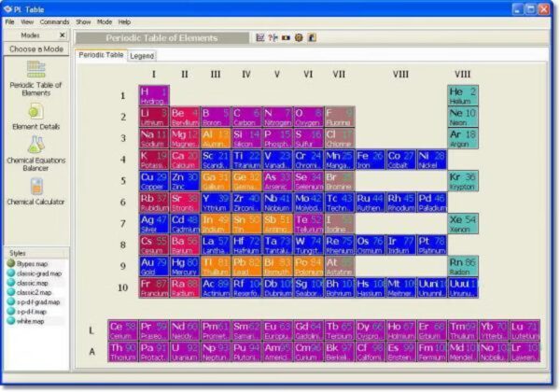560x392 pixels.
Task: Select the classic-grad.map style
Action: 35,273
